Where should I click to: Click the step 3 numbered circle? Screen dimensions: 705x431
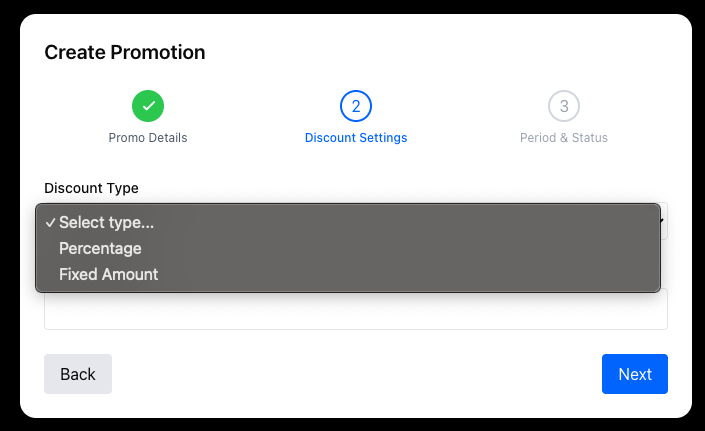564,105
